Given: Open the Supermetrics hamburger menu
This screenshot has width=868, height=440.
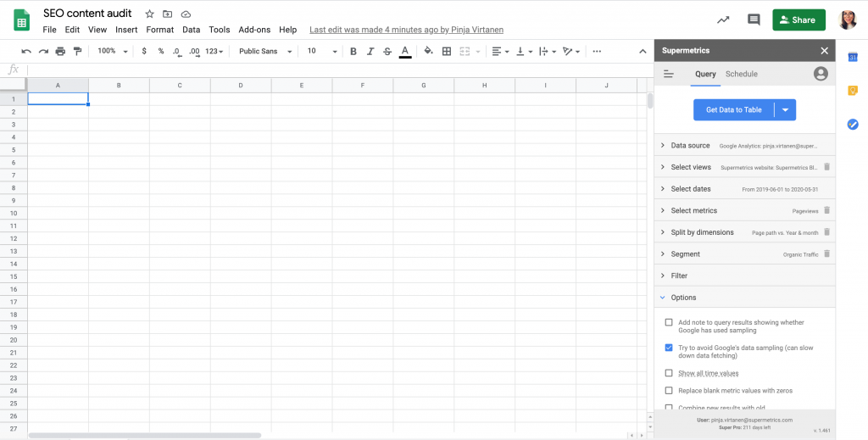Looking at the screenshot, I should coord(669,75).
